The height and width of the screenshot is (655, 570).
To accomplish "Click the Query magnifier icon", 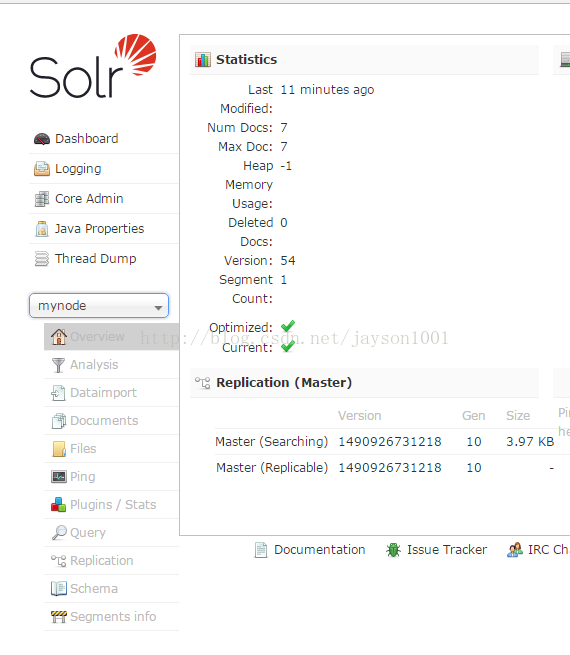I will [59, 533].
